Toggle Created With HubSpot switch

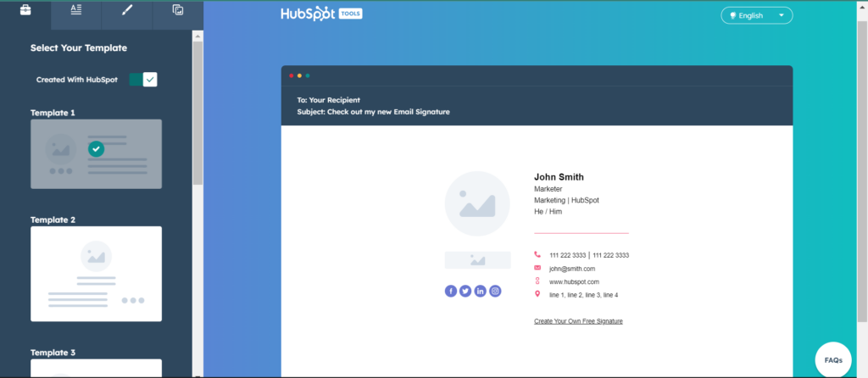pos(143,80)
